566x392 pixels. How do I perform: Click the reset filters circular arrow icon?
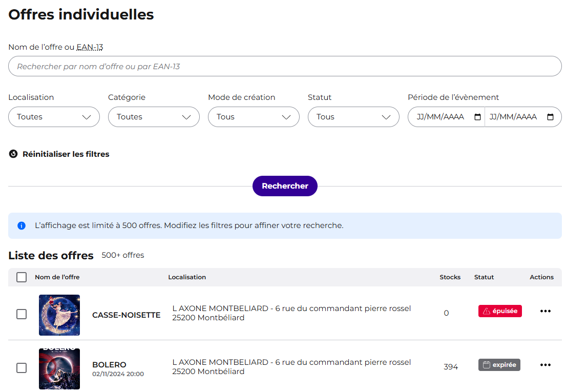(13, 154)
